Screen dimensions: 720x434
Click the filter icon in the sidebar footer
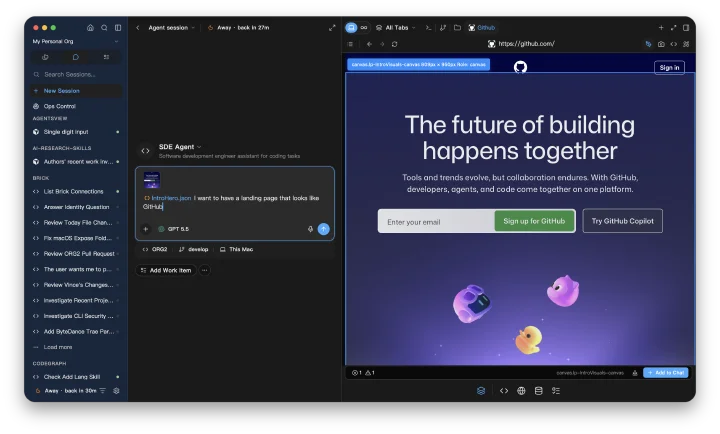[102, 391]
